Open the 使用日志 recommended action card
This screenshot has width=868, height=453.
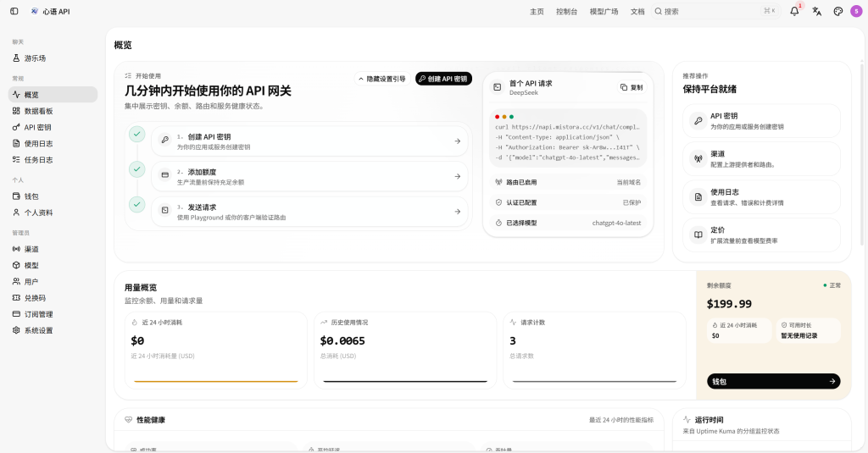tap(761, 197)
